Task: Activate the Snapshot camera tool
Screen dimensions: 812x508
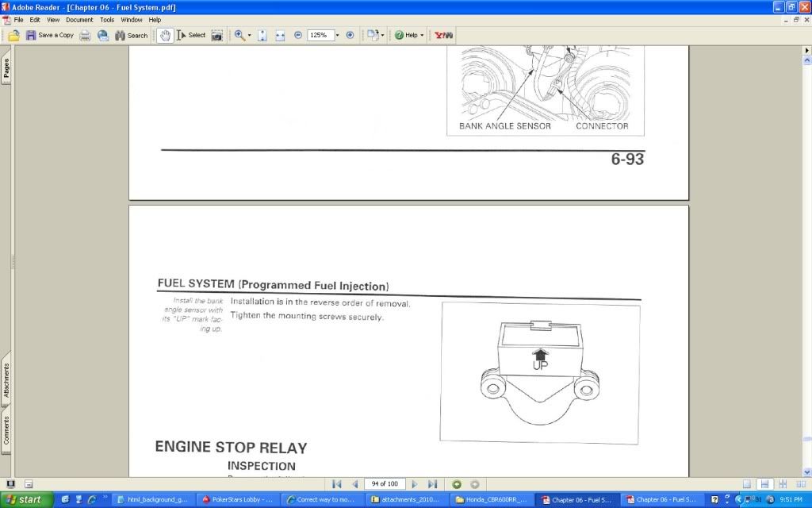Action: pos(217,35)
